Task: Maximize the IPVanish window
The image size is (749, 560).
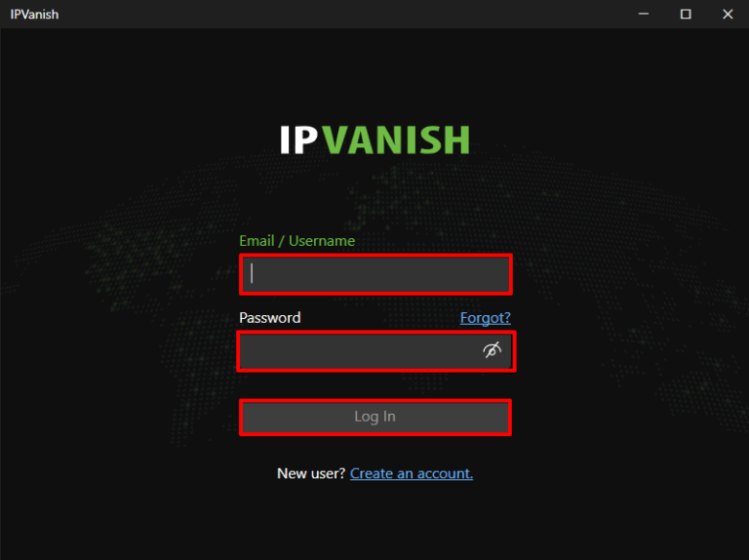Action: pyautogui.click(x=686, y=14)
